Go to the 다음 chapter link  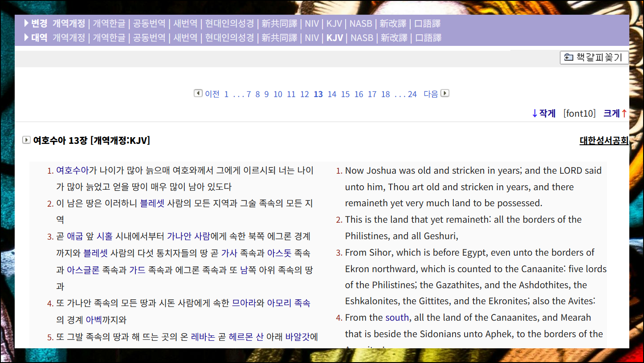click(x=431, y=94)
